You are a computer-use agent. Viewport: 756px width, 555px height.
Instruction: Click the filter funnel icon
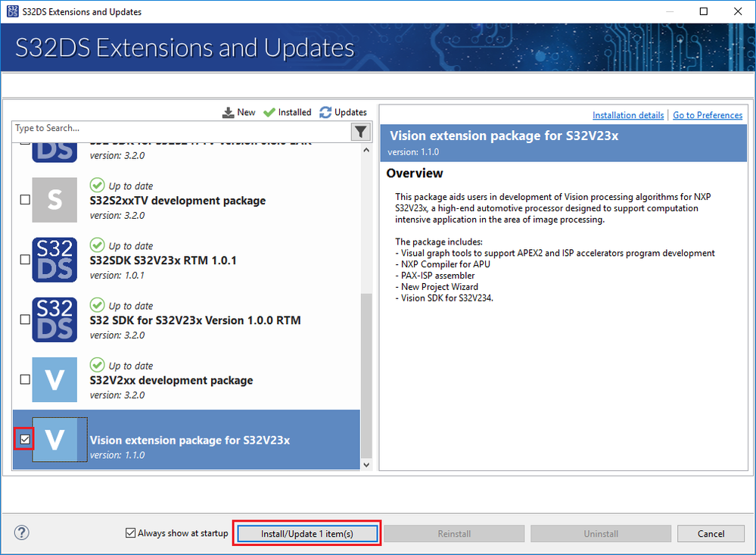[361, 131]
